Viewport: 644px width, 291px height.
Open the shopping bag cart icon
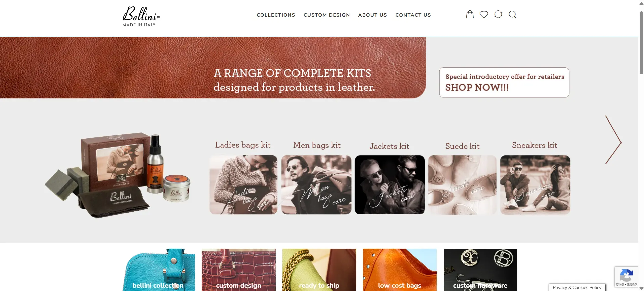point(470,14)
